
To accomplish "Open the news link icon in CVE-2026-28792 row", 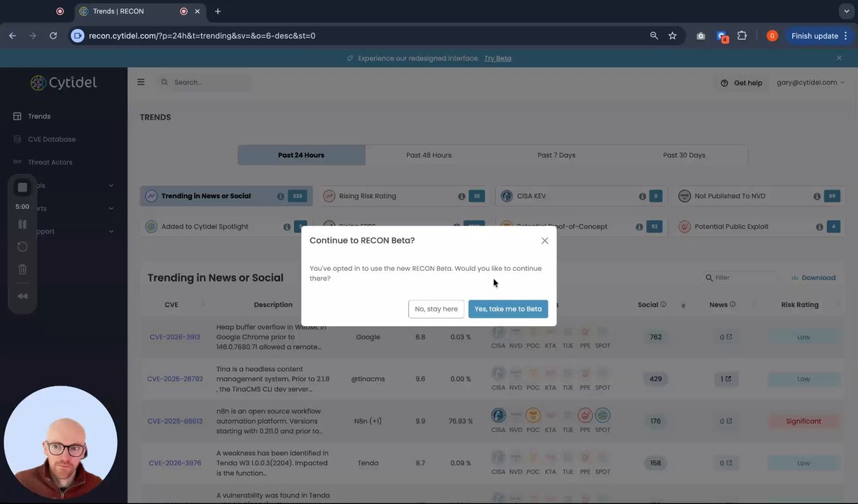I will (x=728, y=379).
